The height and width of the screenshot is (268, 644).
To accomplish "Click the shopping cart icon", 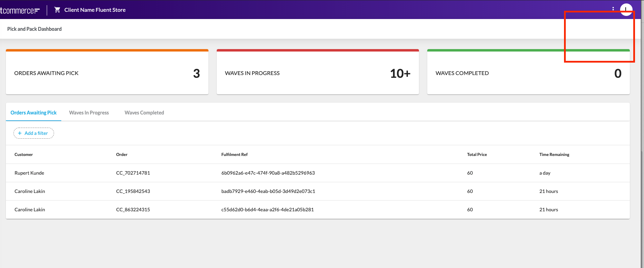I will (57, 10).
